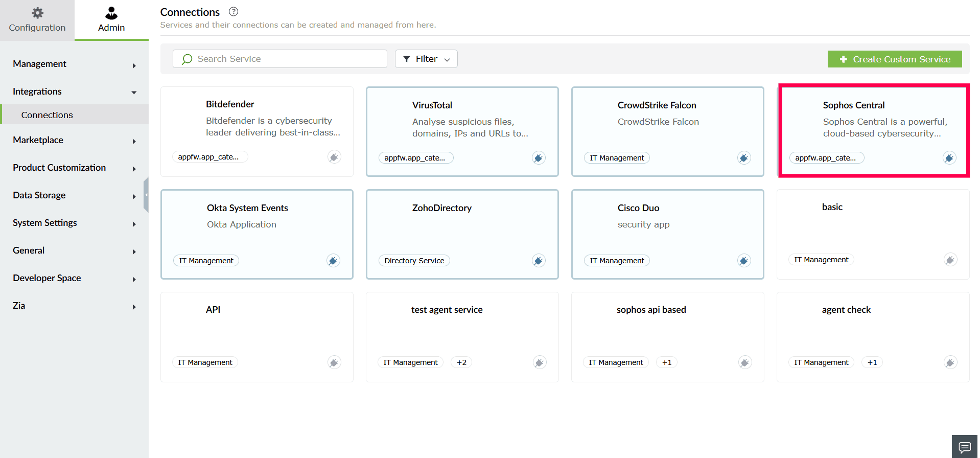Open the ZohoDirectory service title
Screen dimensions: 980x458
click(x=442, y=208)
